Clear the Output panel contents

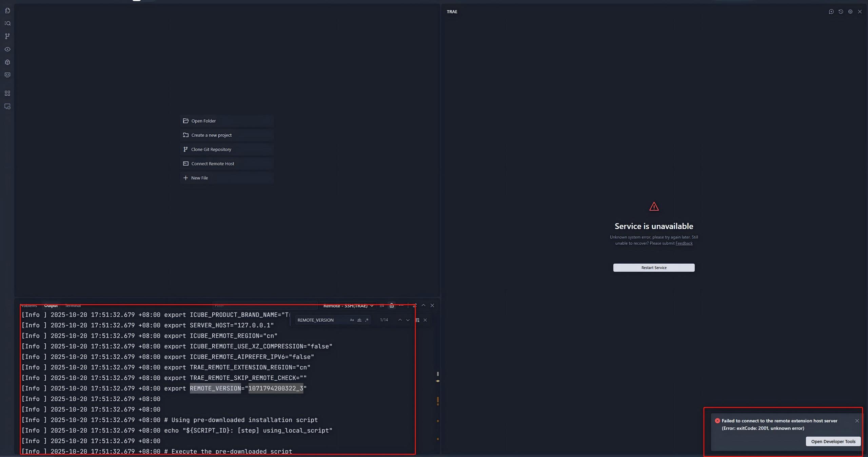(382, 305)
